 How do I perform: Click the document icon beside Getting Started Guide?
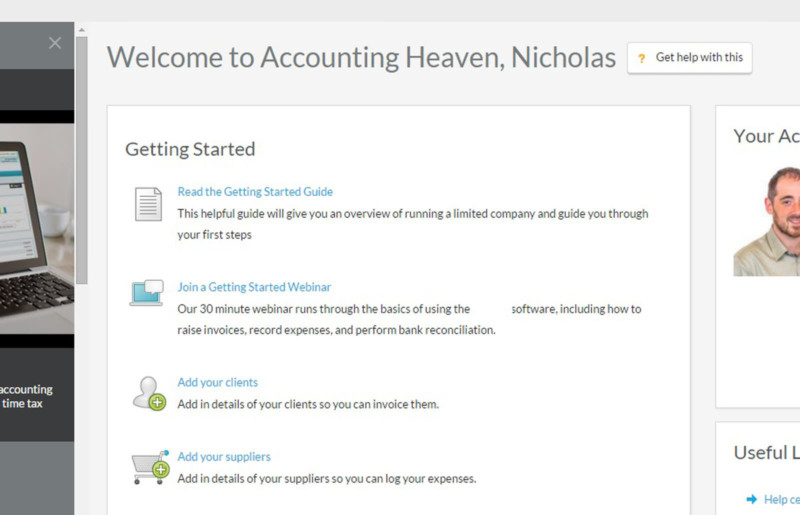[148, 203]
